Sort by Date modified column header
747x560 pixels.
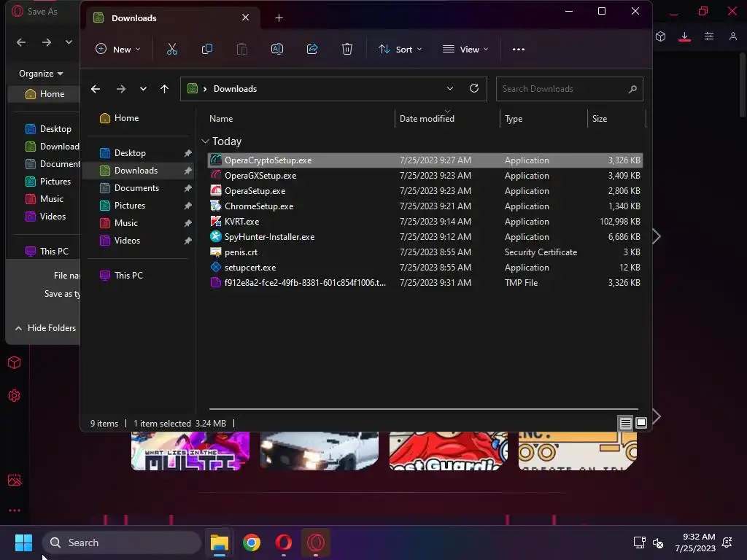point(447,119)
